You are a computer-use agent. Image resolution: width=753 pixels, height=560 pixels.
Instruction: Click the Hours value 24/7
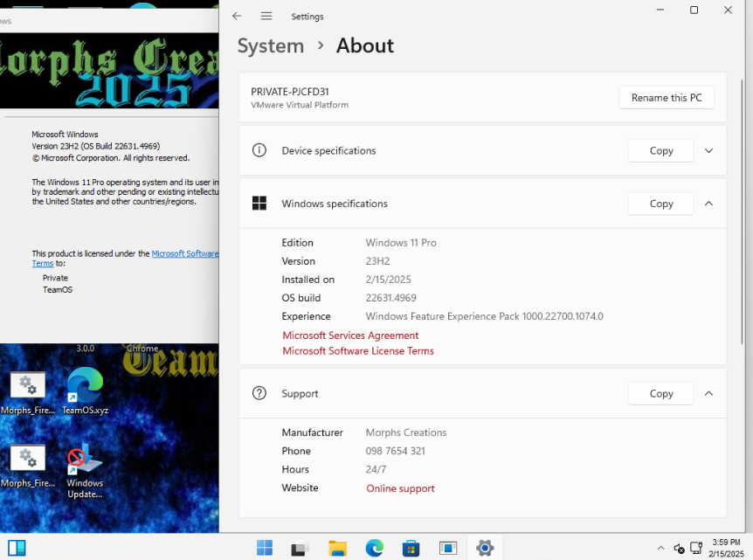[x=376, y=469]
